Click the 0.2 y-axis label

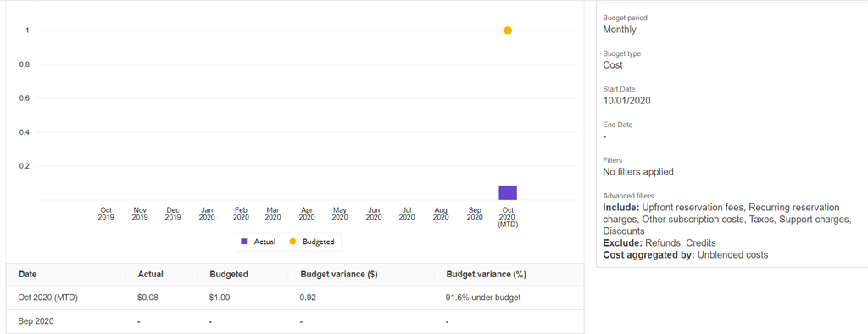24,165
